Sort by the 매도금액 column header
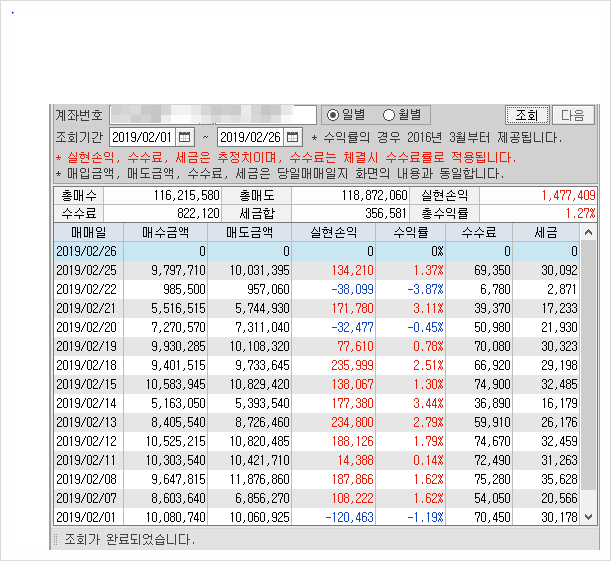Image resolution: width=611 pixels, height=561 pixels. click(x=250, y=233)
